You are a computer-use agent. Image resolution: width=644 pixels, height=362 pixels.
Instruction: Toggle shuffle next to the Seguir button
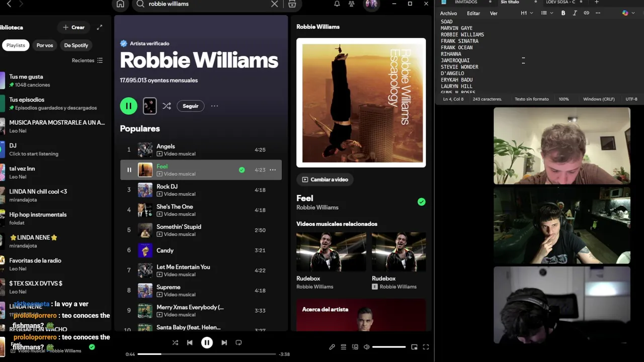[x=167, y=106]
